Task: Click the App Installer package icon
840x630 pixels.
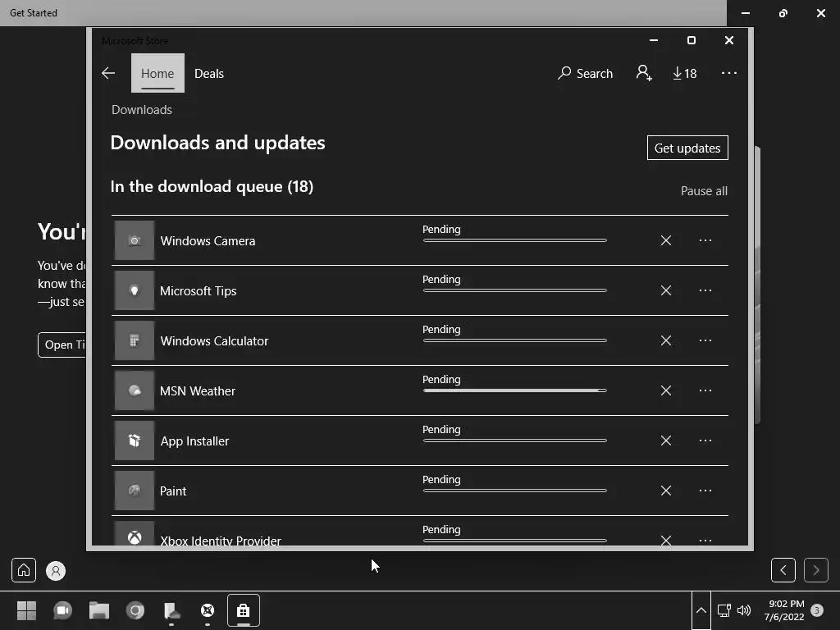Action: (x=135, y=441)
